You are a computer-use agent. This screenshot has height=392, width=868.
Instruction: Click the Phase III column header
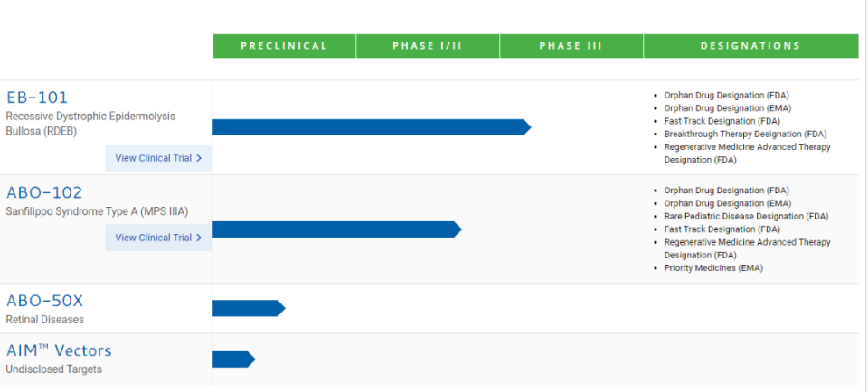click(x=571, y=46)
